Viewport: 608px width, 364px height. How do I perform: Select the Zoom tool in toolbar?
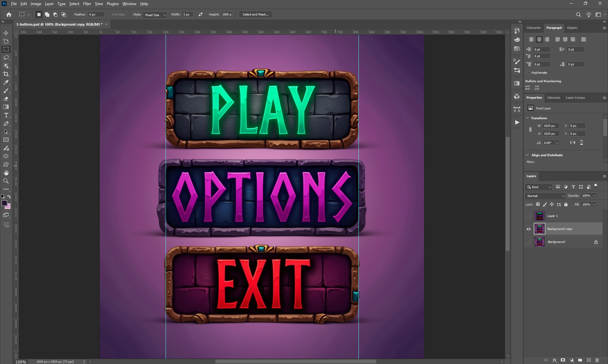click(6, 181)
